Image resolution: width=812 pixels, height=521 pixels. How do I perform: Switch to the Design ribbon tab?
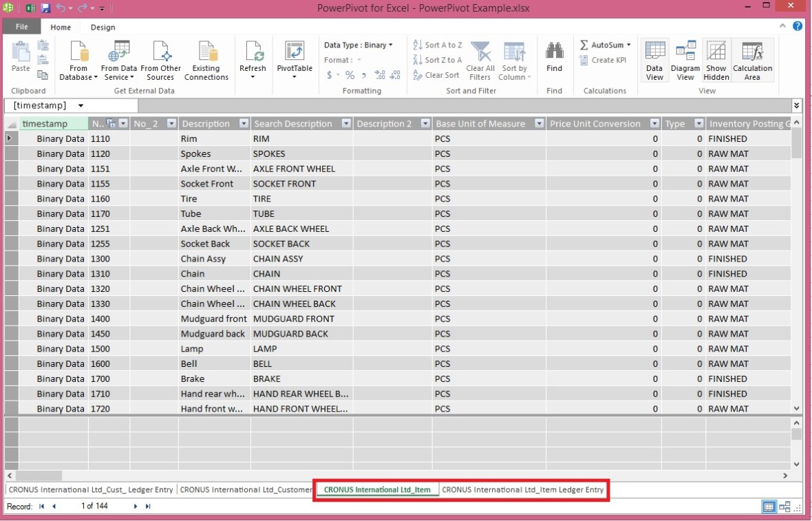(103, 27)
